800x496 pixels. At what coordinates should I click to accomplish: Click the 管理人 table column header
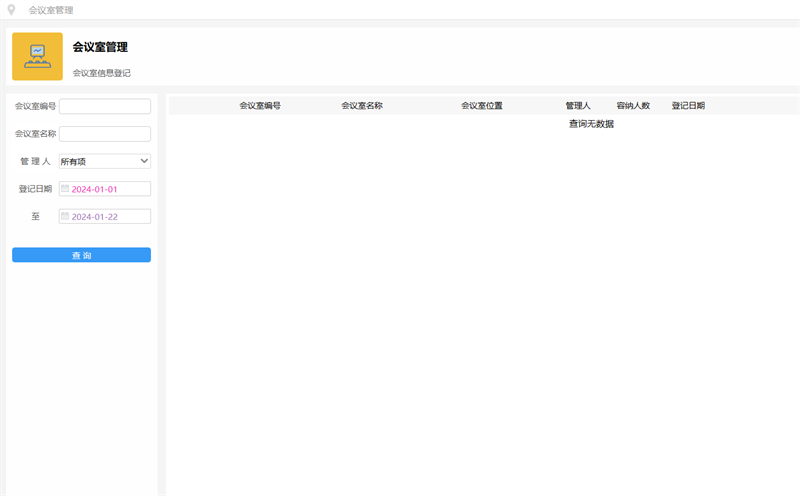578,105
